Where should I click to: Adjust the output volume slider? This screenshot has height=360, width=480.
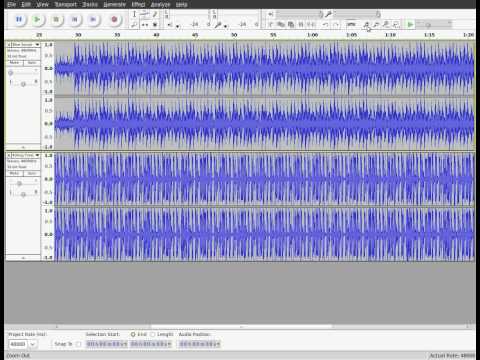pos(298,14)
